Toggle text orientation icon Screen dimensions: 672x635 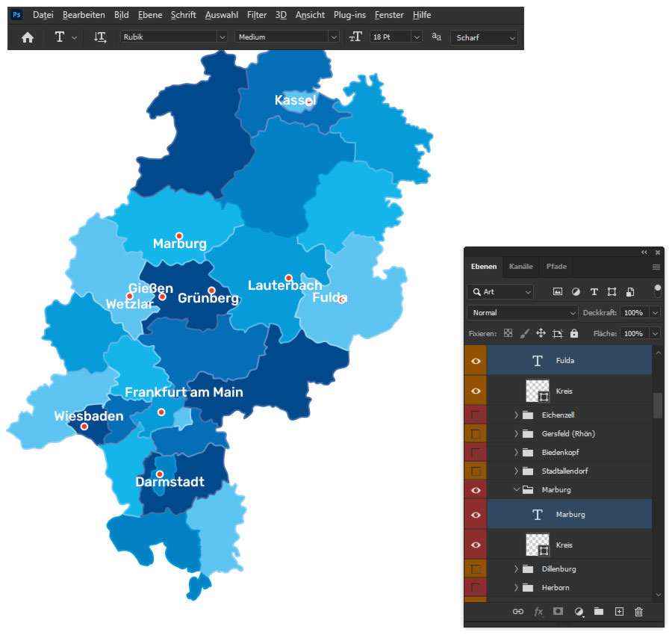100,37
